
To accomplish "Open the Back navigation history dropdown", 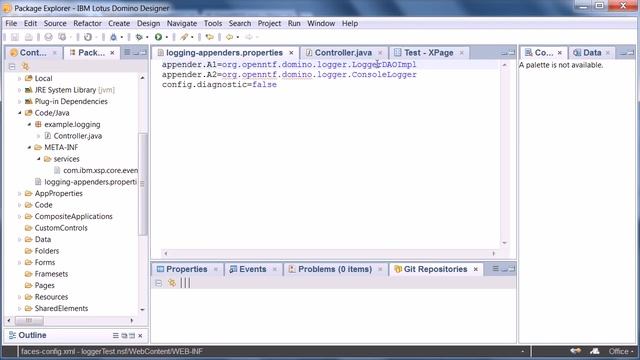I will [238, 38].
